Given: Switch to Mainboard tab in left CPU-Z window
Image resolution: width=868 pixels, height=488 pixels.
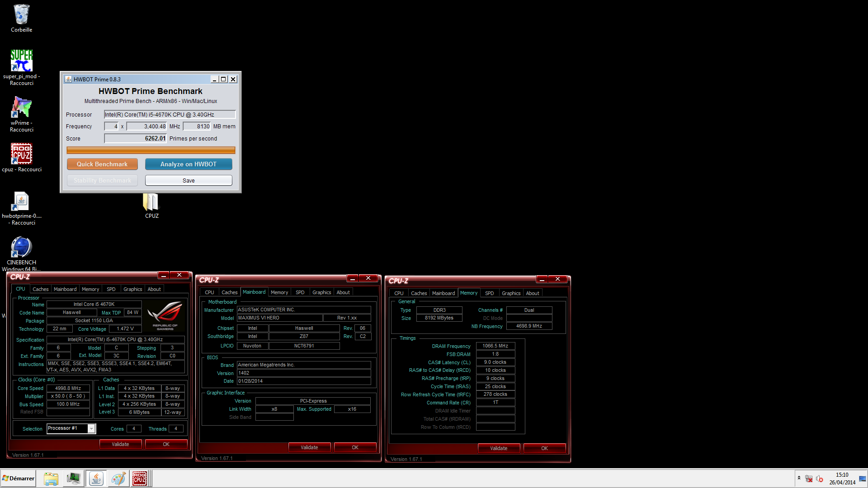Looking at the screenshot, I should 65,289.
